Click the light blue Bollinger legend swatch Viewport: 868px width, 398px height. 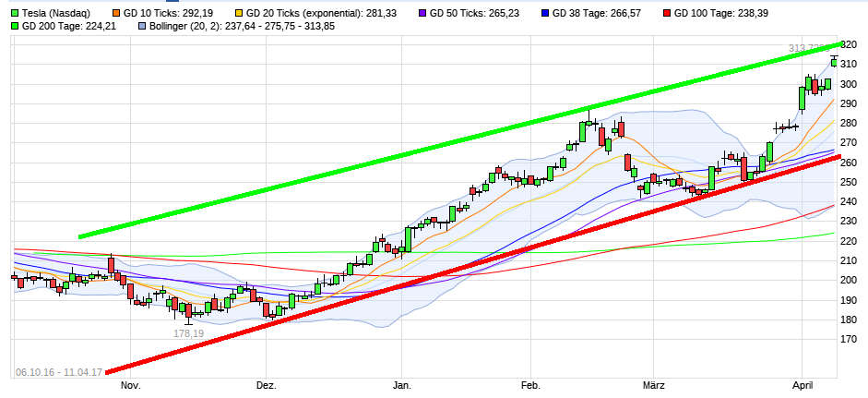click(x=142, y=26)
